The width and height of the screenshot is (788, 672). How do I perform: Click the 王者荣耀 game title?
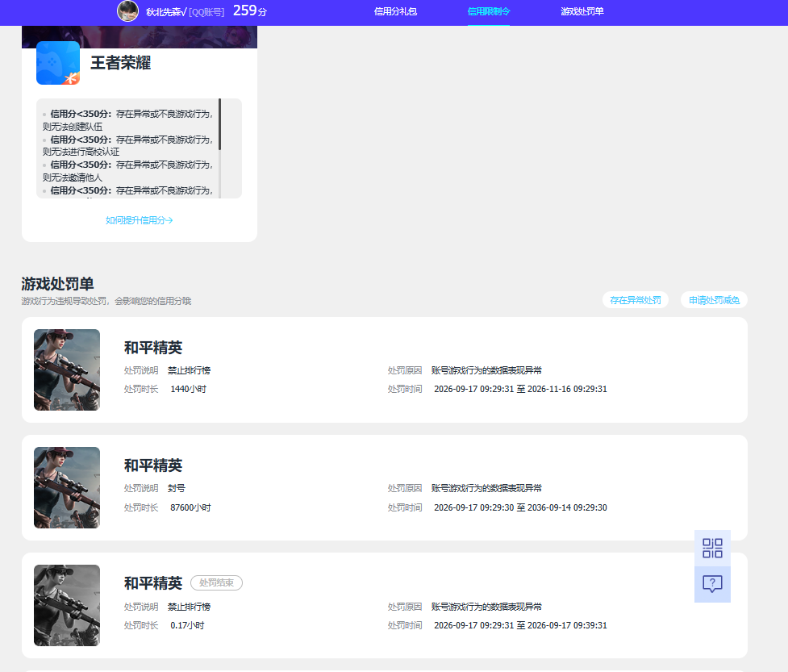[121, 63]
